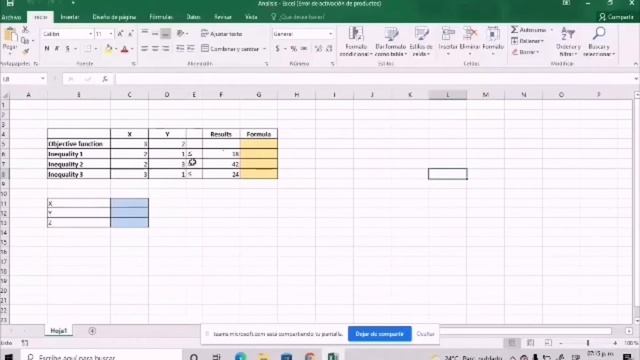
Task: Click the Windows search box
Action: [x=101, y=356]
